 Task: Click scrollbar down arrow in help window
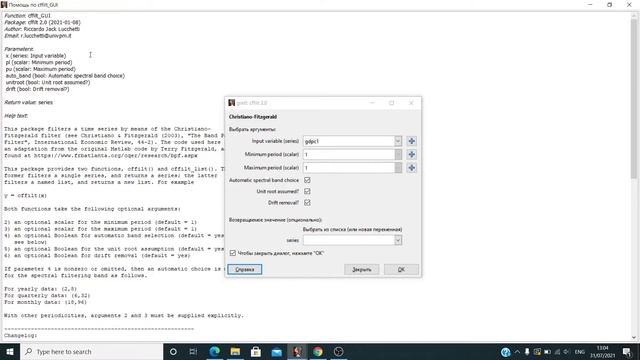click(634, 337)
